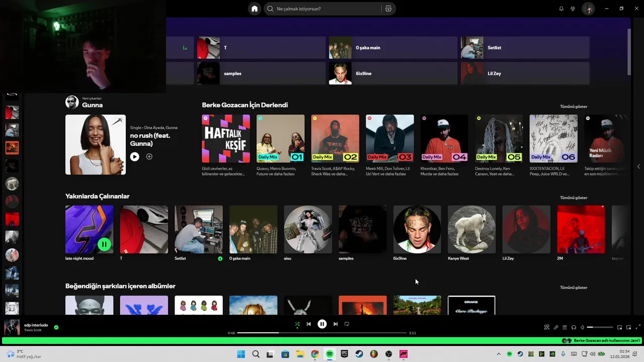Open the Chrome icon in the taskbar
The width and height of the screenshot is (644, 362).
point(315,354)
